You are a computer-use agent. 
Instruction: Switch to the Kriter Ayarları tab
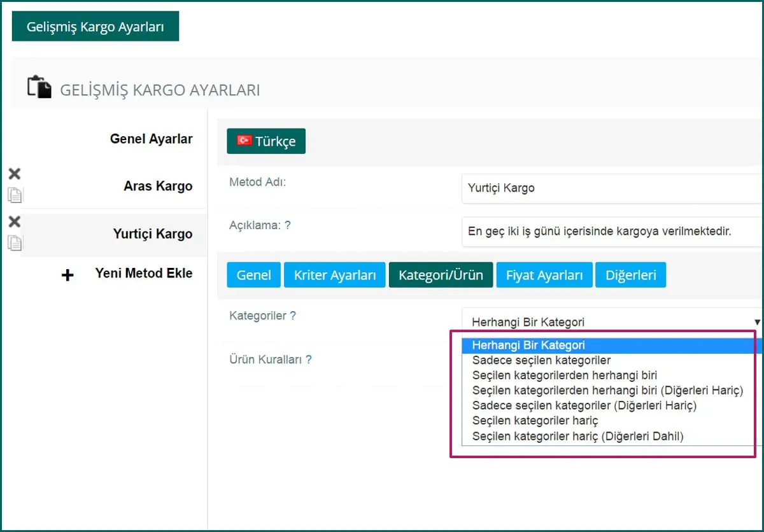(x=334, y=276)
